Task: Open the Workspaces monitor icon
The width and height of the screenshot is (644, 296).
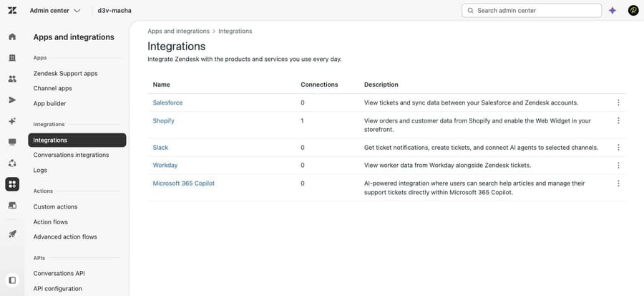Action: click(12, 142)
